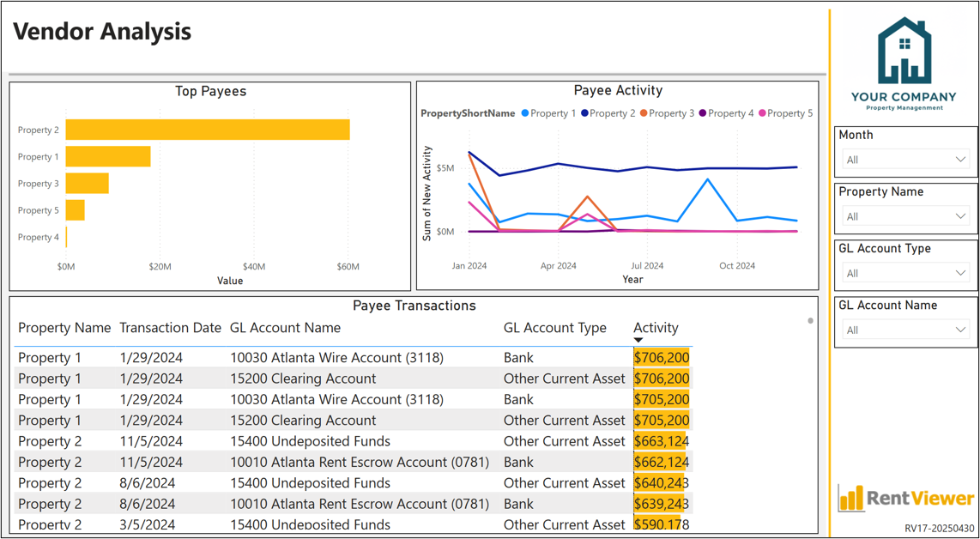
Task: Select the $663,124 activity cell
Action: (x=662, y=441)
